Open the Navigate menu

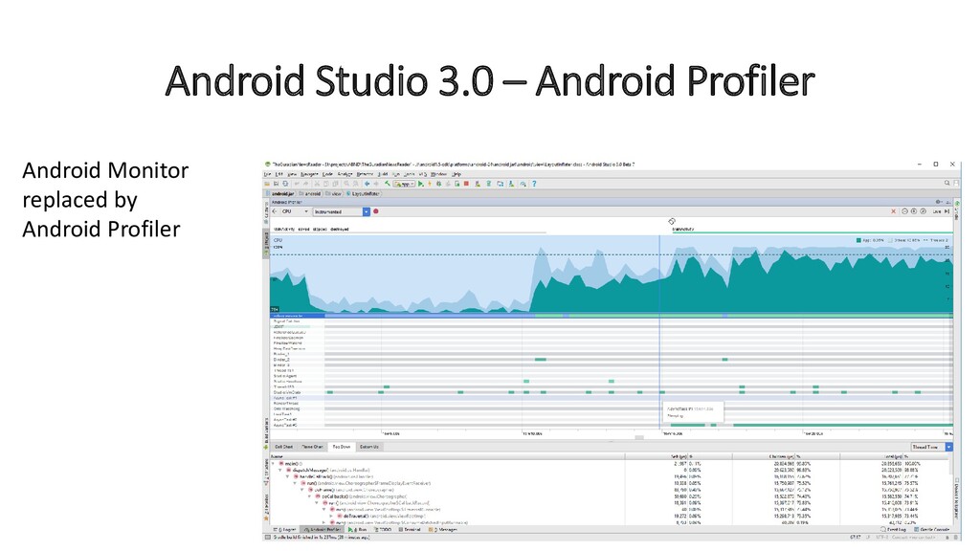tap(309, 174)
